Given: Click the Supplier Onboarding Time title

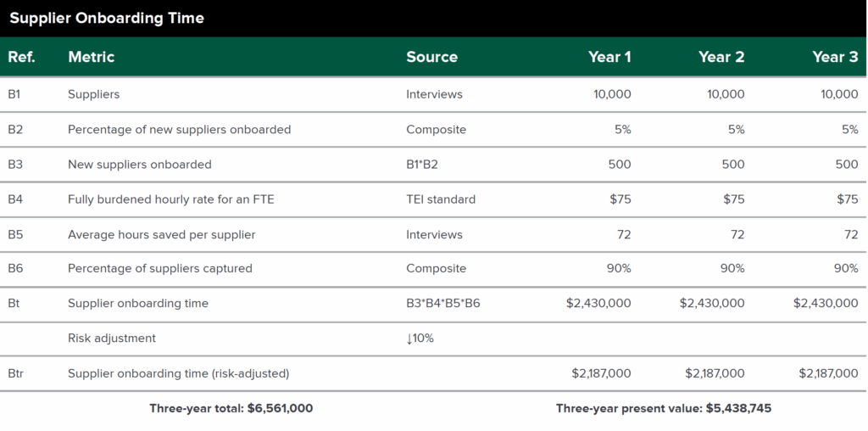Looking at the screenshot, I should (x=107, y=19).
